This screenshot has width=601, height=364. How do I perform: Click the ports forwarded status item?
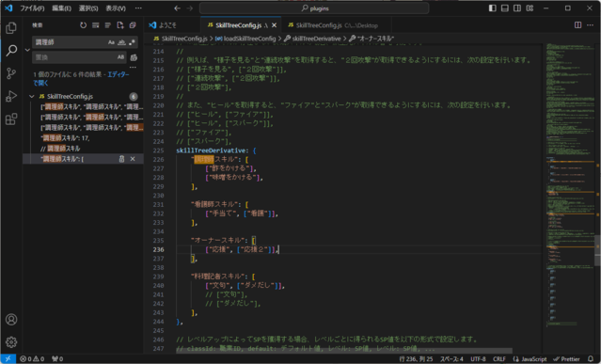pos(57,359)
